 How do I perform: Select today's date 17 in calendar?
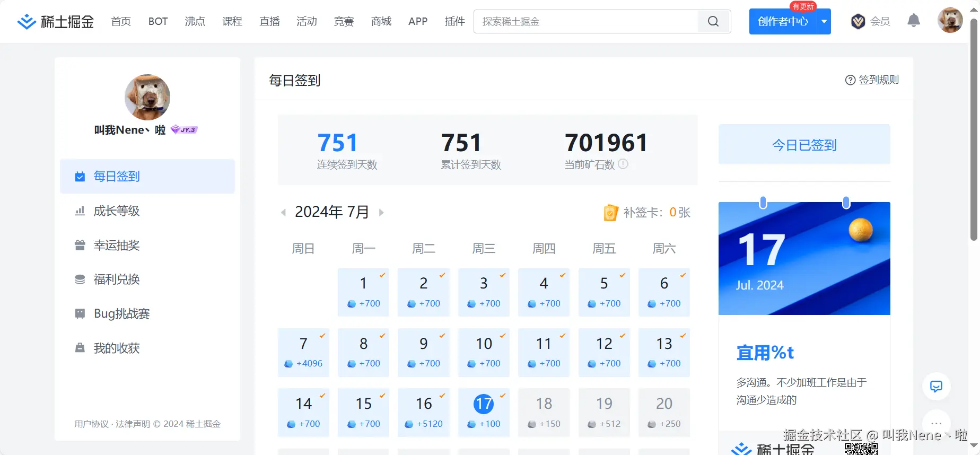click(x=484, y=413)
